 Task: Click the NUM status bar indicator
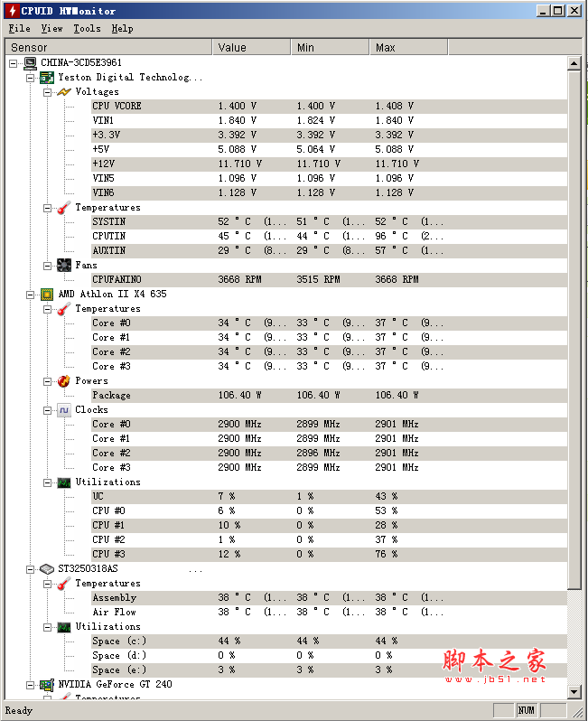pos(527,711)
